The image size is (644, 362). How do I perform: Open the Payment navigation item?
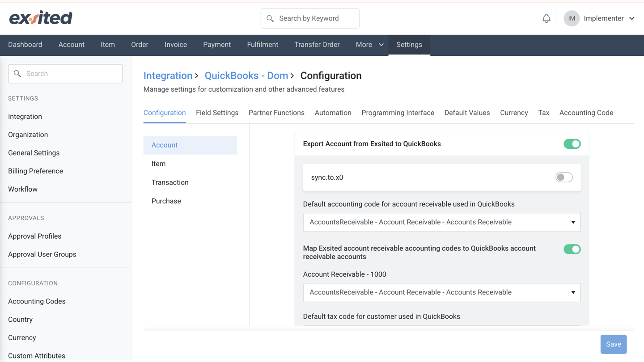[217, 45]
